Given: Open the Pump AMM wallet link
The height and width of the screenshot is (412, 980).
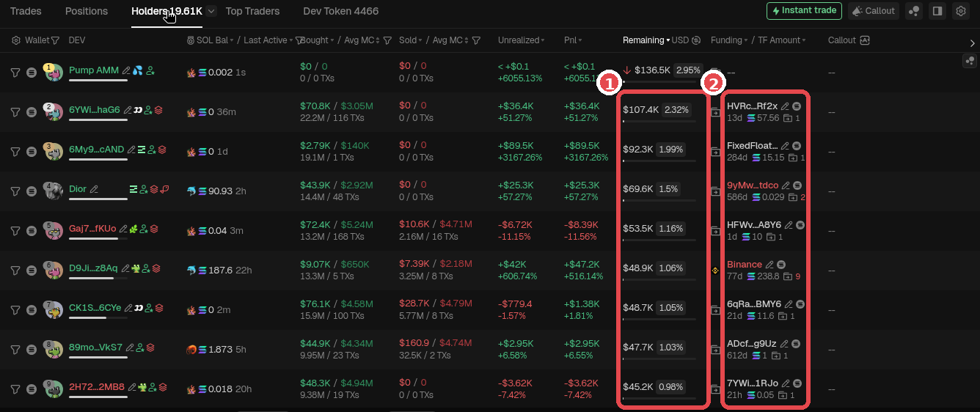Looking at the screenshot, I should coord(94,70).
